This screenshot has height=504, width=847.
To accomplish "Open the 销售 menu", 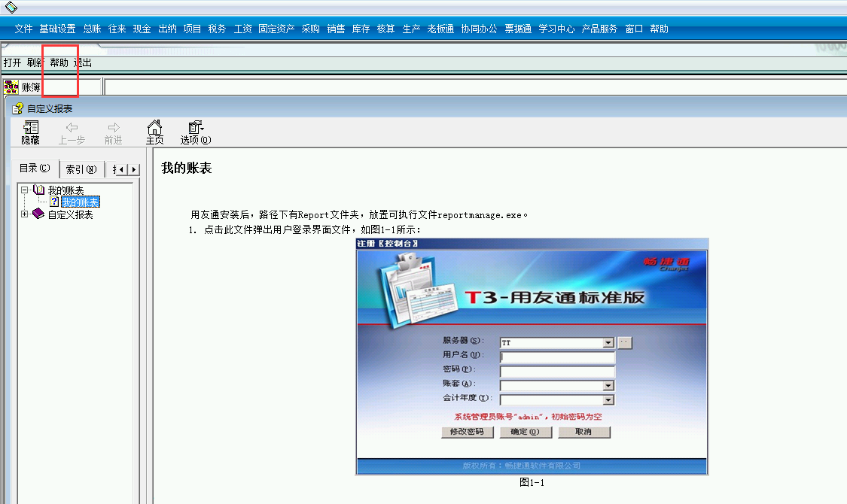I will coord(336,29).
